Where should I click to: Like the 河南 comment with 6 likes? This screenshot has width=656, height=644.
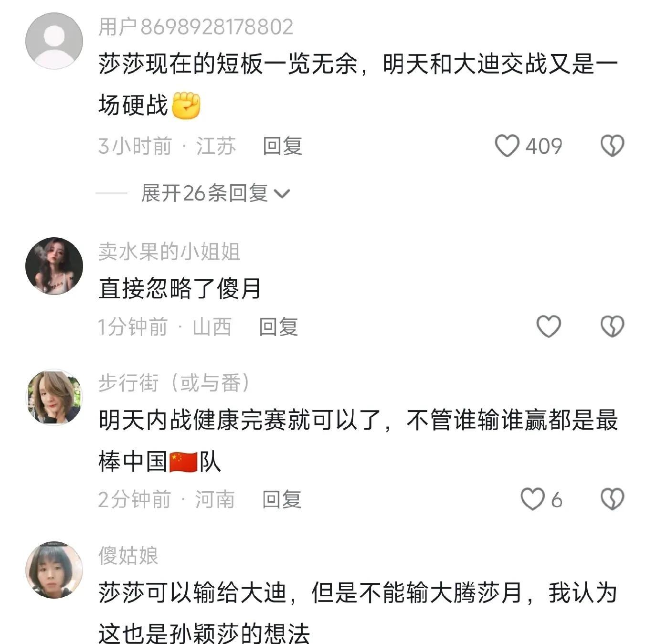(532, 499)
